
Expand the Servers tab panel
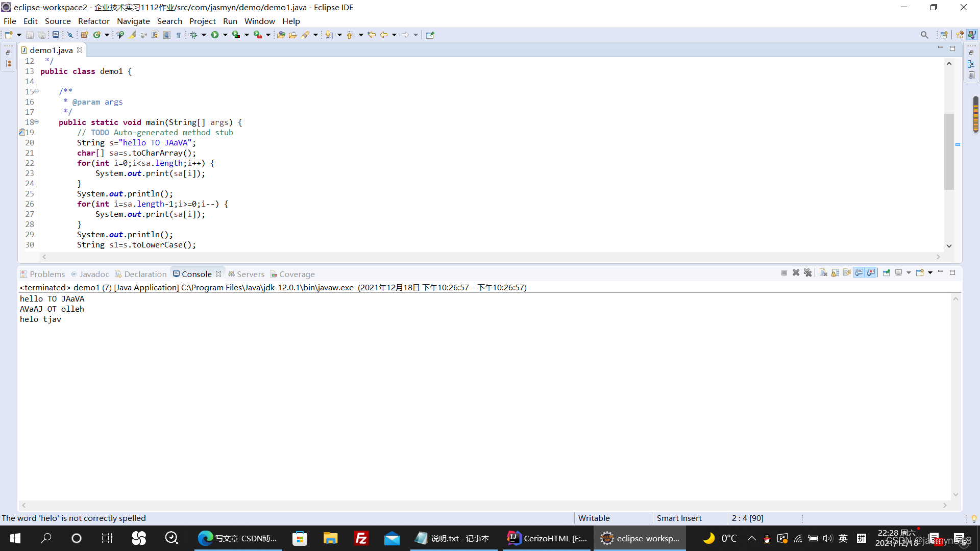251,274
